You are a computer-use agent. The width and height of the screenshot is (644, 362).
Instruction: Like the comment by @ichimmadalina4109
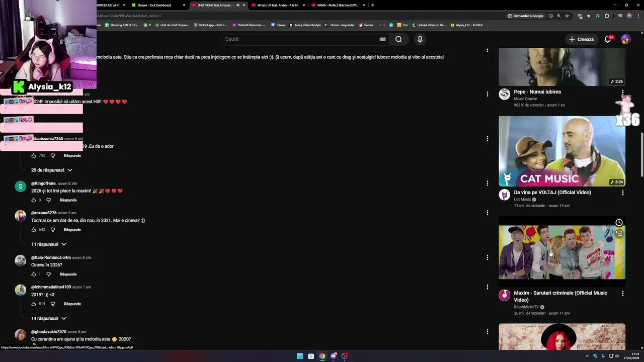pos(34,304)
